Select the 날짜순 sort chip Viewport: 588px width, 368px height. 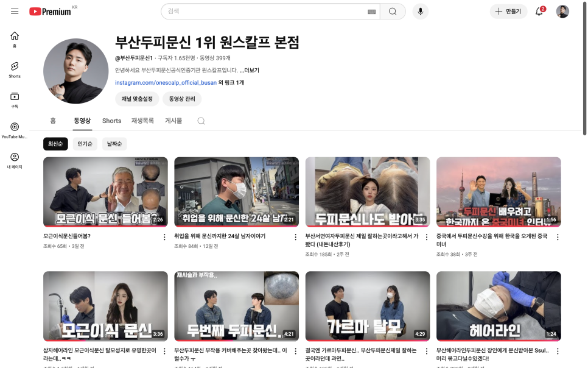(114, 144)
